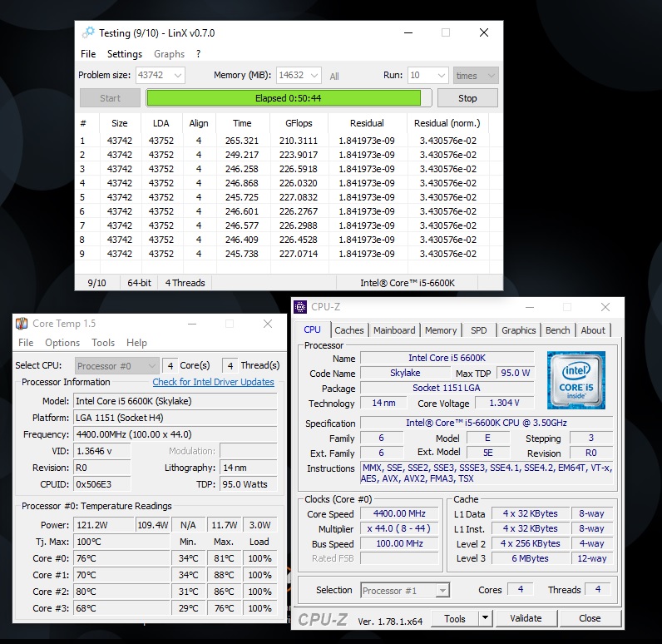Viewport: 662px width, 644px height.
Task: Click Check for Intel Driver Updates link
Action: coord(213,382)
